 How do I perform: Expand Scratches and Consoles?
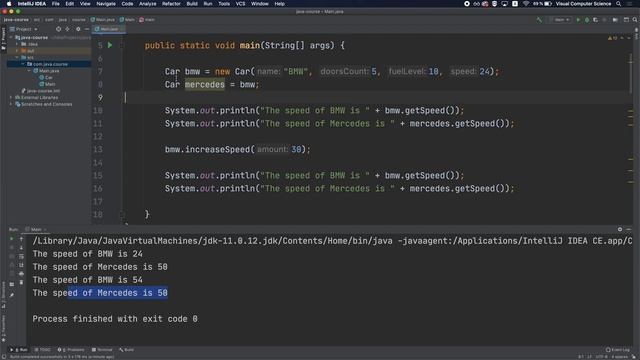(x=11, y=104)
